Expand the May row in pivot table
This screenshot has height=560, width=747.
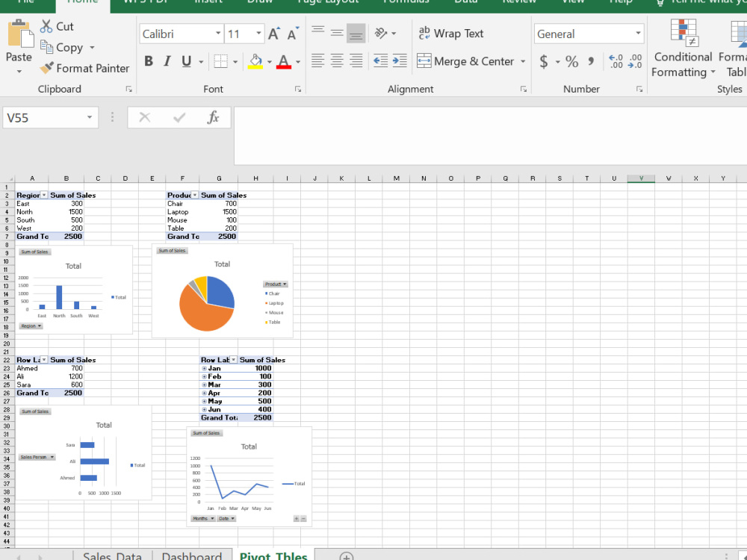point(204,402)
